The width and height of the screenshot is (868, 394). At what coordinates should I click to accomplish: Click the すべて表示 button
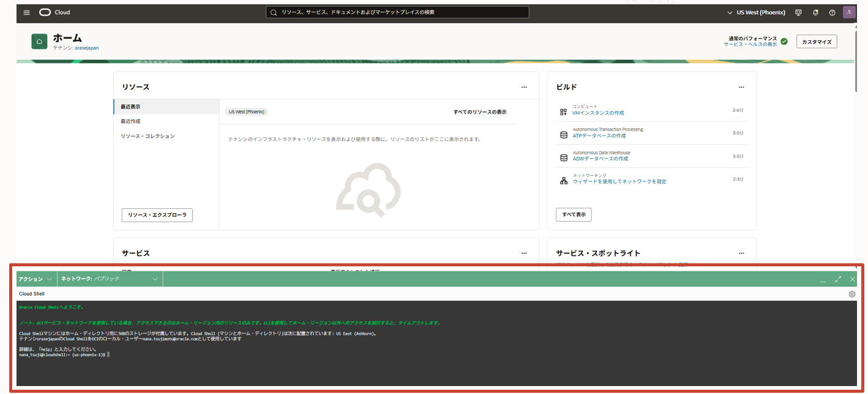click(573, 214)
